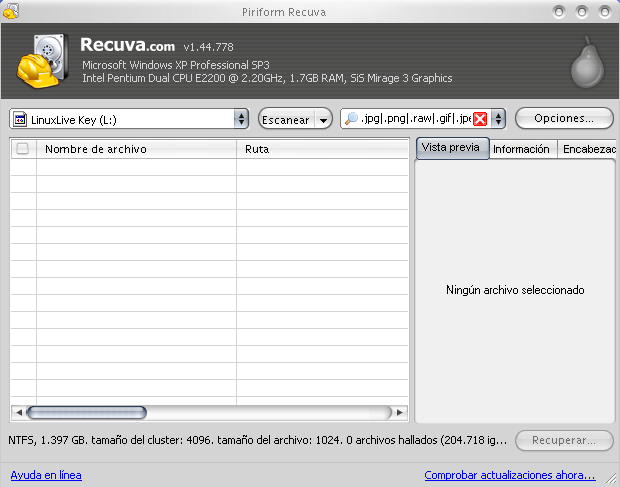
Task: Click the Escanear button
Action: (287, 119)
